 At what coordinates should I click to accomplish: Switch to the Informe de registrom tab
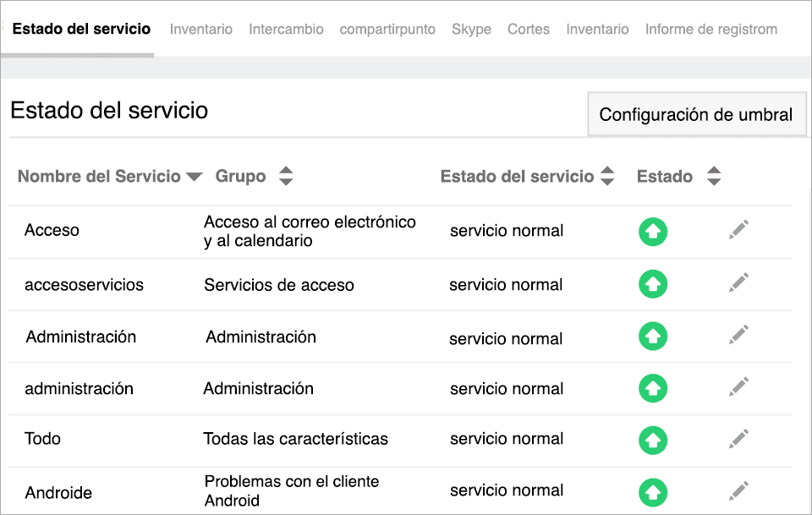(x=710, y=29)
